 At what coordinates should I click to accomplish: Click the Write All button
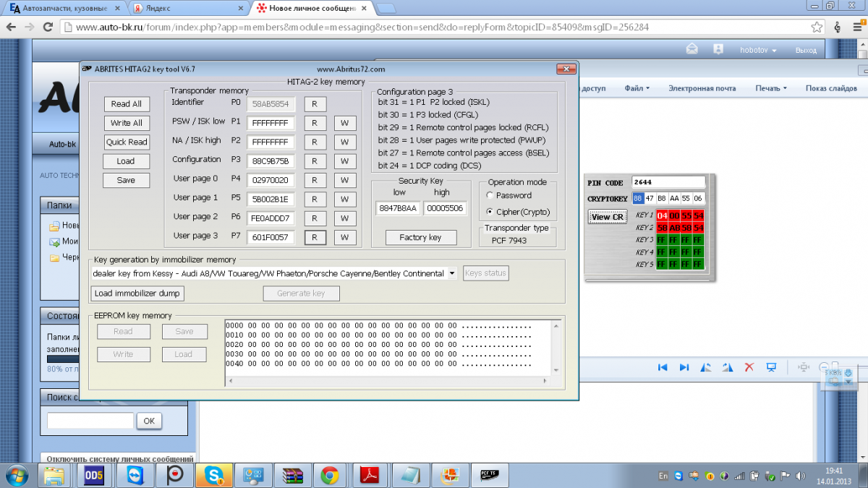(x=127, y=123)
